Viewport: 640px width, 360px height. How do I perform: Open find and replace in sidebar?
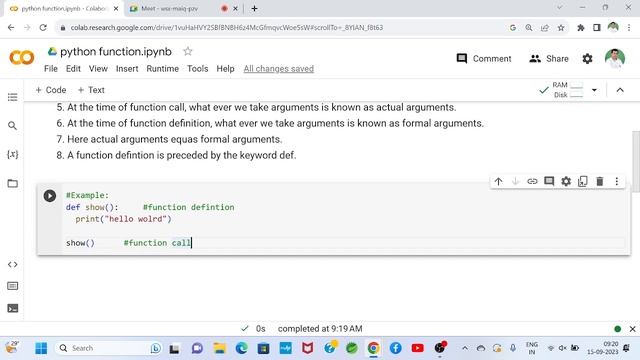click(13, 126)
